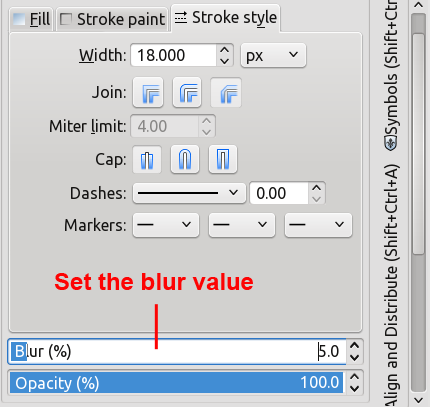The image size is (430, 407).
Task: Increase the Blur percentage with up arrow
Action: (x=354, y=346)
